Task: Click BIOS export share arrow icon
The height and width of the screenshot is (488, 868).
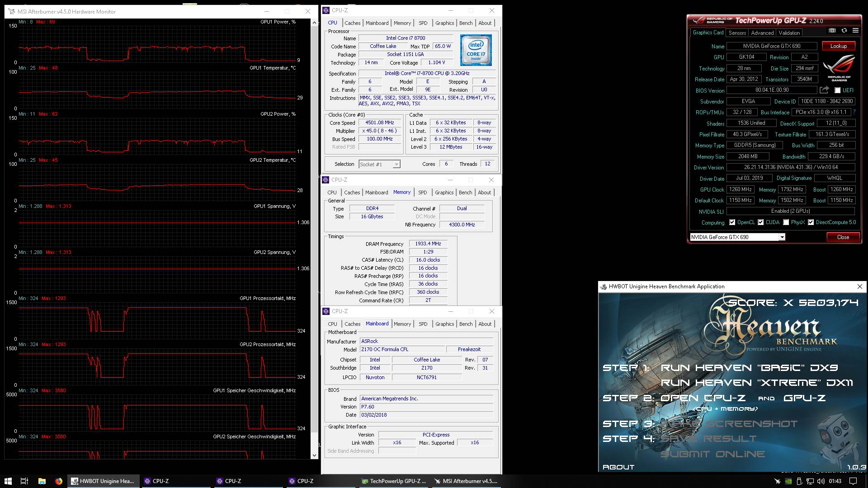Action: [824, 90]
